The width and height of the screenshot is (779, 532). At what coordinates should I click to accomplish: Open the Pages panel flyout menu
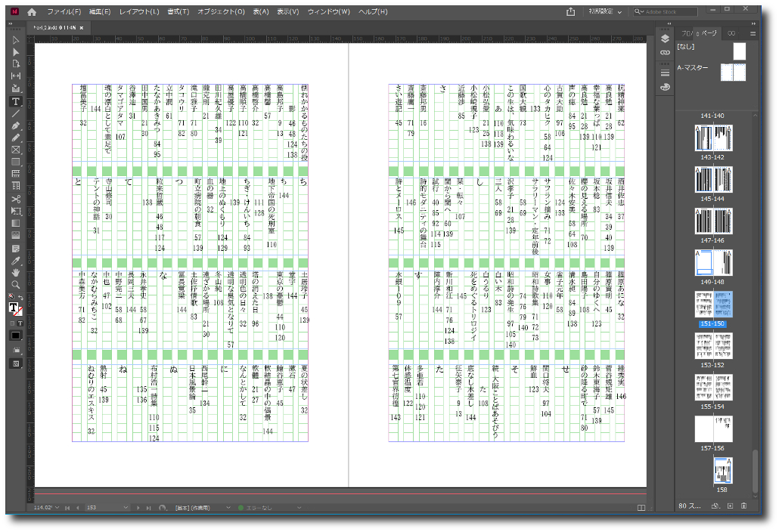point(753,33)
